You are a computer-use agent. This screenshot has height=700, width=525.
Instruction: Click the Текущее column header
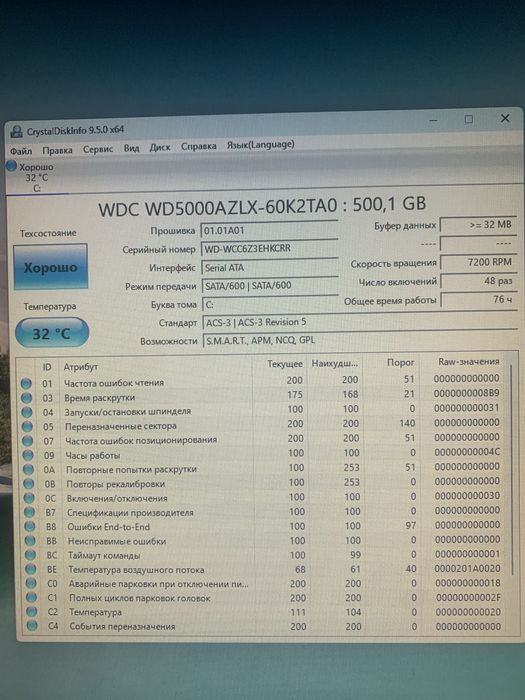tap(285, 364)
